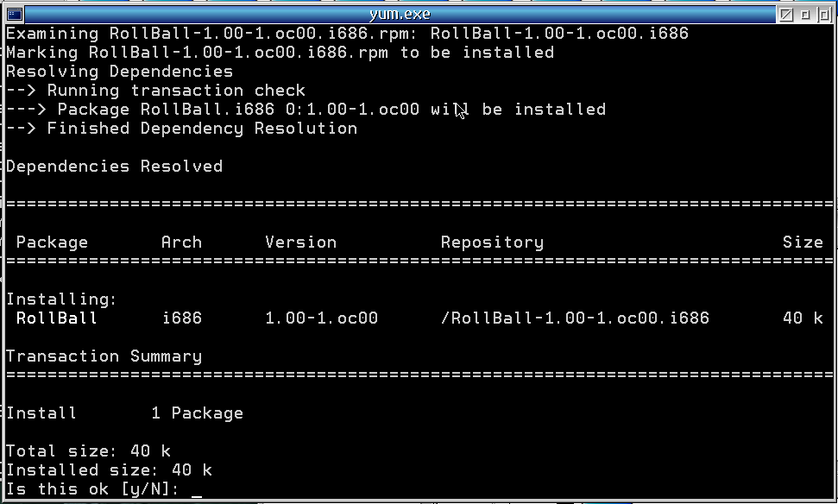Viewport: 838px width, 504px height.
Task: Click the 'Transaction Summary' heading
Action: 104,356
